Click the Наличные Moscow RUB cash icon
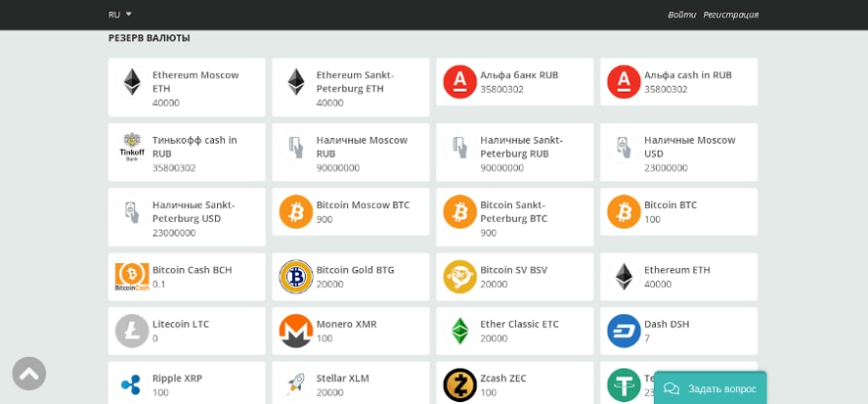The height and width of the screenshot is (404, 868). 296,147
